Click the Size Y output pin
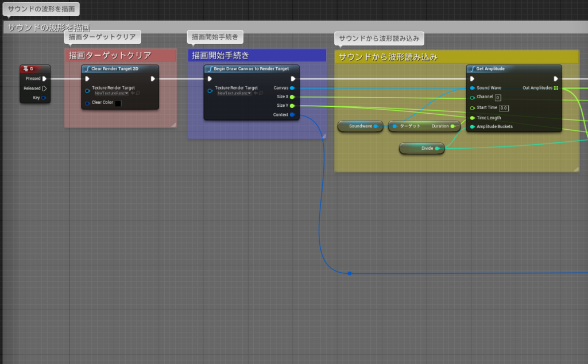 (x=292, y=106)
